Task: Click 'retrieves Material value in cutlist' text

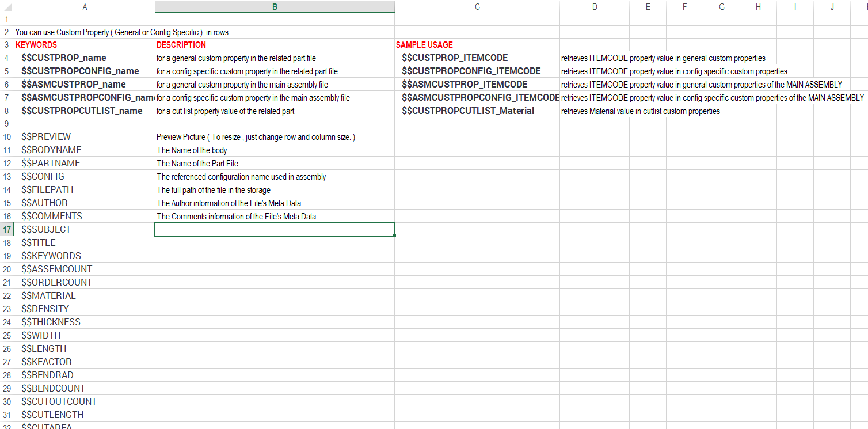Action: click(640, 111)
